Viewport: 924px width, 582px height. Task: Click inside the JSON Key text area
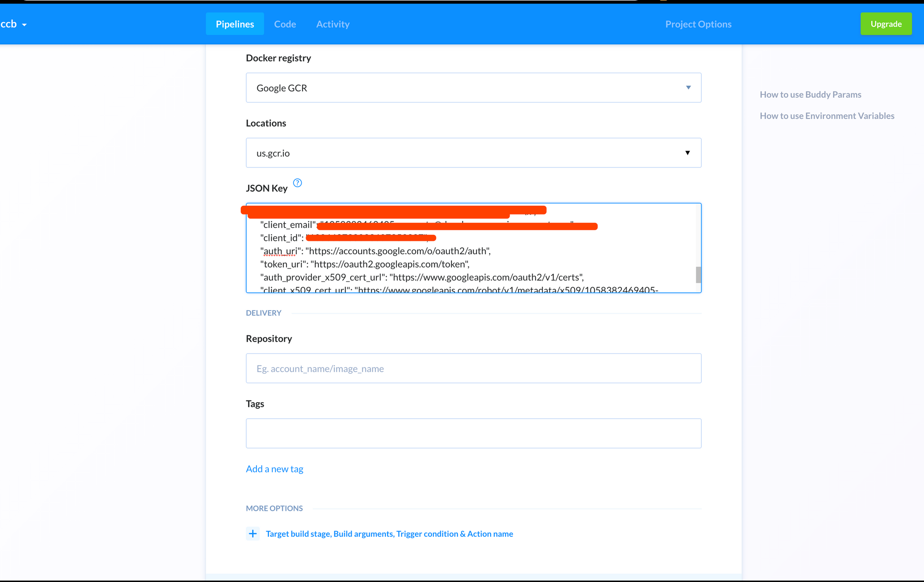tap(601, 259)
